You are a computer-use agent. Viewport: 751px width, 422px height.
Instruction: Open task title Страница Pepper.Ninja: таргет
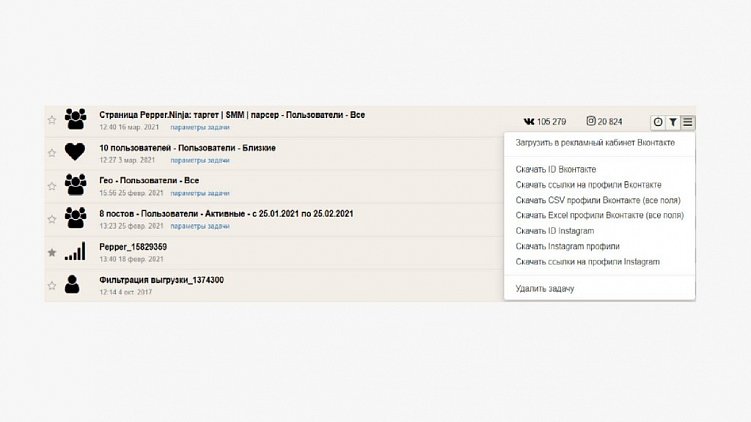pos(232,115)
